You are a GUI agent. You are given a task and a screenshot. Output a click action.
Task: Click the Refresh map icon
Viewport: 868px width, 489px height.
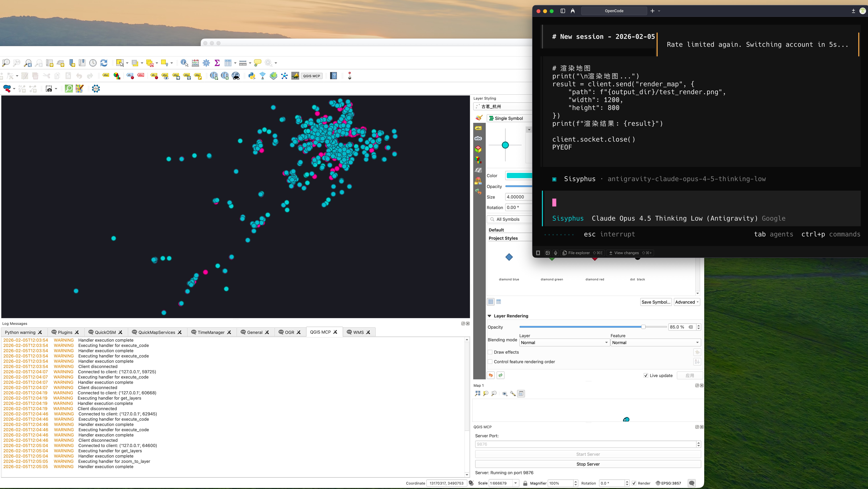[104, 63]
